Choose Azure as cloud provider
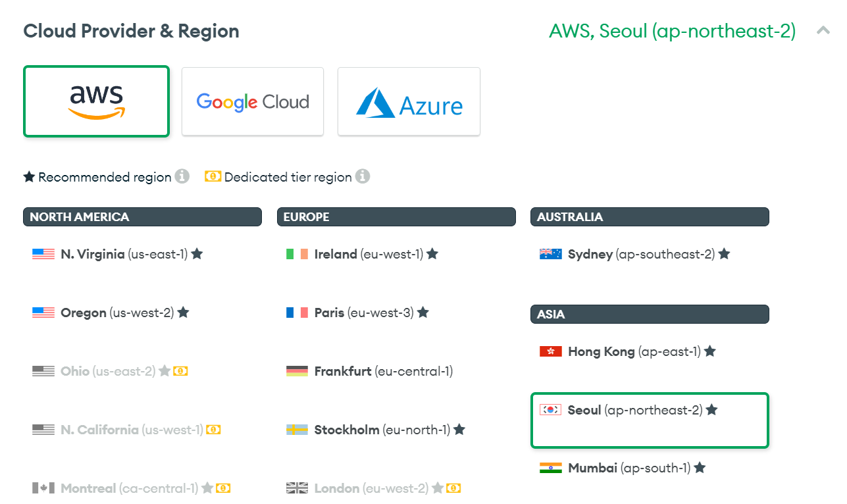Image resolution: width=847 pixels, height=504 pixels. point(409,101)
